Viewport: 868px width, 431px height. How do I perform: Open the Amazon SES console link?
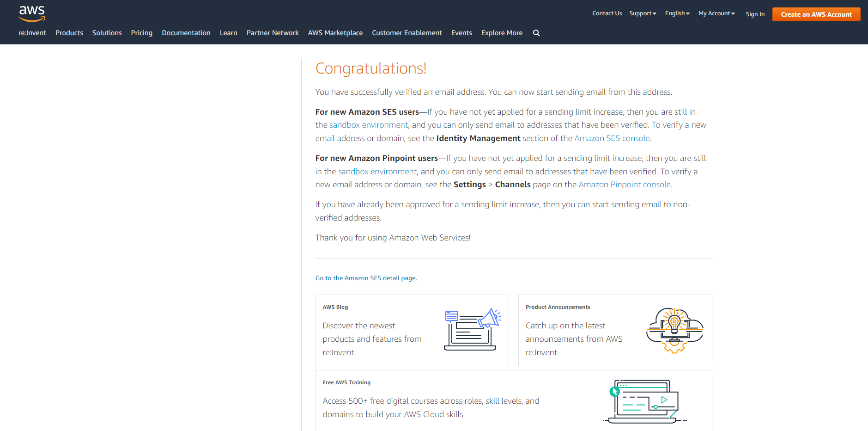point(612,138)
